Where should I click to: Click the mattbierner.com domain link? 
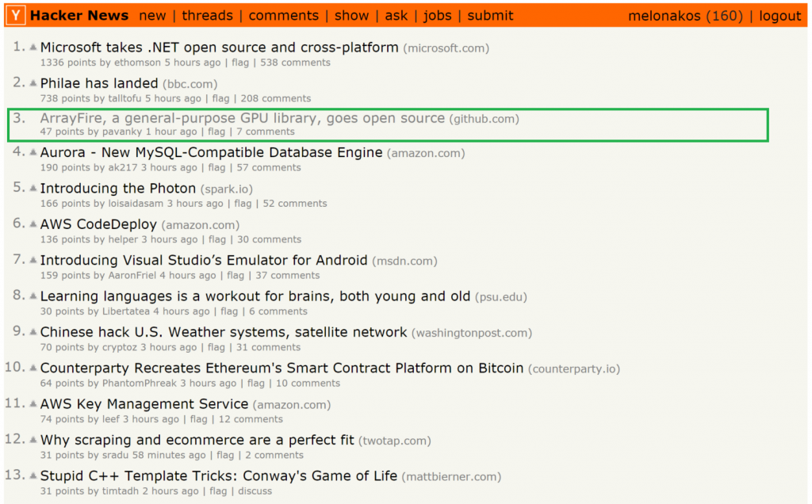point(451,476)
